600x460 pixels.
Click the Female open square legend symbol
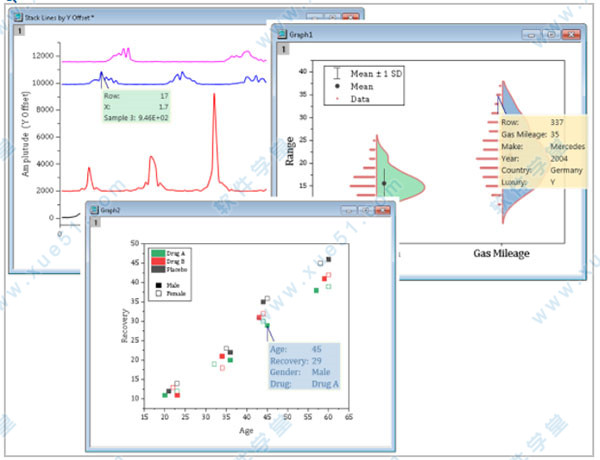[158, 294]
